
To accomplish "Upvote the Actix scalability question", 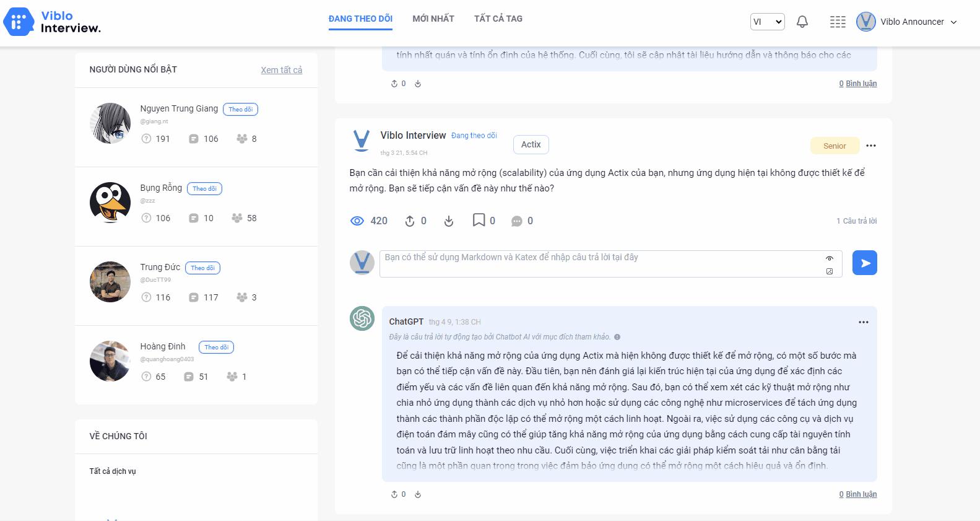I will [409, 221].
